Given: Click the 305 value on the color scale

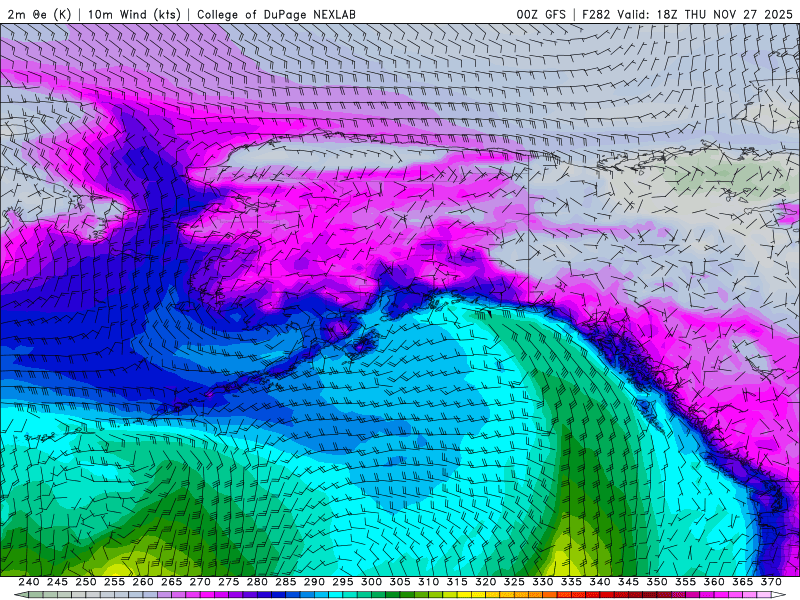Looking at the screenshot, I should 400,582.
